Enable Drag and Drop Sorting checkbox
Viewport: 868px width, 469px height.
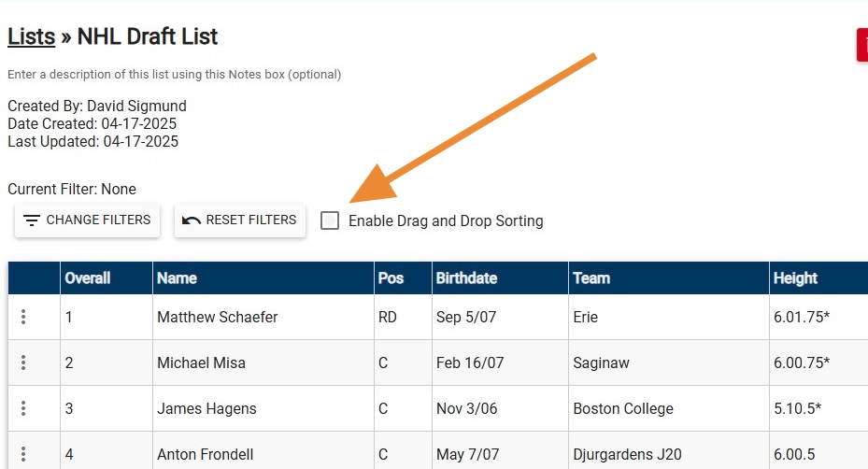pos(330,220)
